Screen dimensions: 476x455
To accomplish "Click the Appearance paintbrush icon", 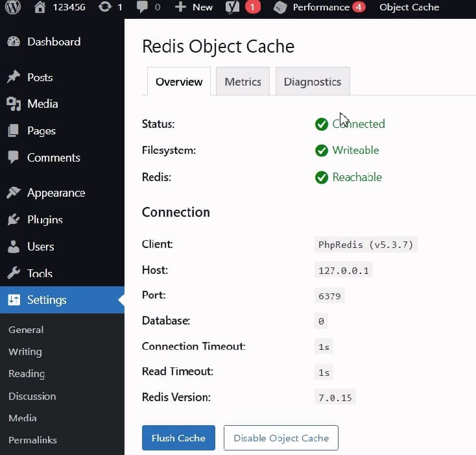I will (14, 193).
